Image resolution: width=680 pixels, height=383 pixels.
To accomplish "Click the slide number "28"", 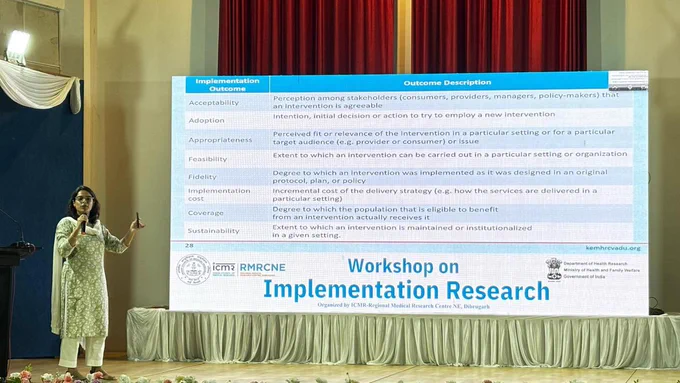I will coord(189,246).
